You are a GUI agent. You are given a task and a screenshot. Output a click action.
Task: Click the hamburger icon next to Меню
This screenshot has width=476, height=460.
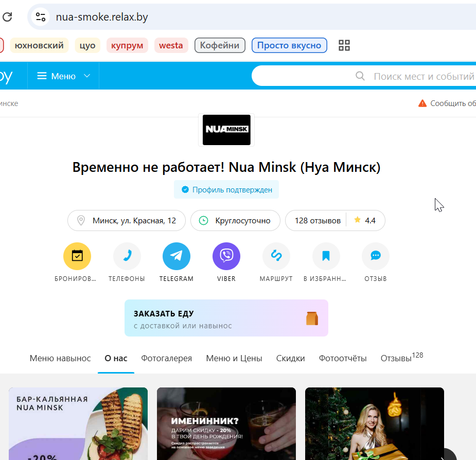coord(42,76)
